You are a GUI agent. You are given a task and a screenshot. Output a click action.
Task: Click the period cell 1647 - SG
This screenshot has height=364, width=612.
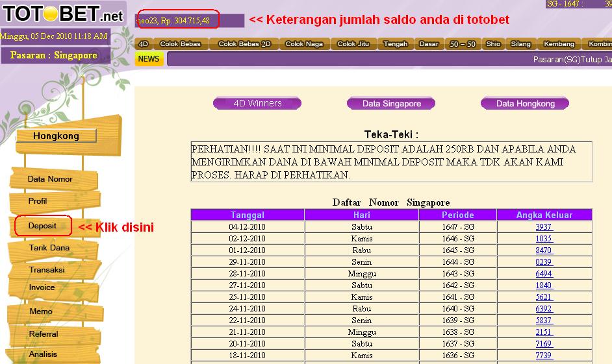(458, 227)
